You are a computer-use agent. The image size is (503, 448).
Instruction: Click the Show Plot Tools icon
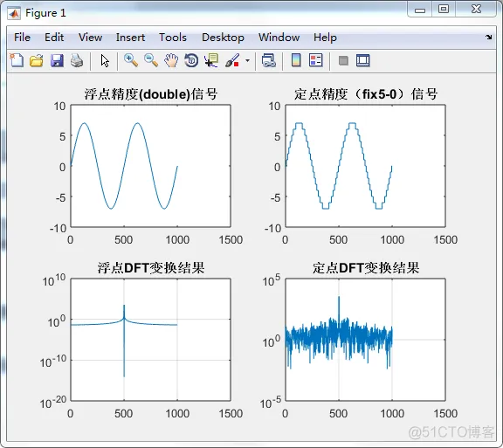click(x=363, y=60)
